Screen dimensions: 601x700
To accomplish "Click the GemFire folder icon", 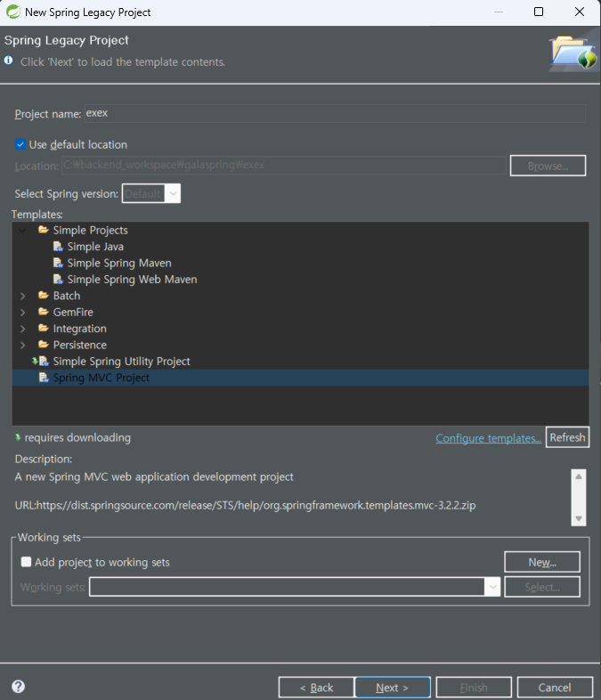I will pyautogui.click(x=44, y=312).
